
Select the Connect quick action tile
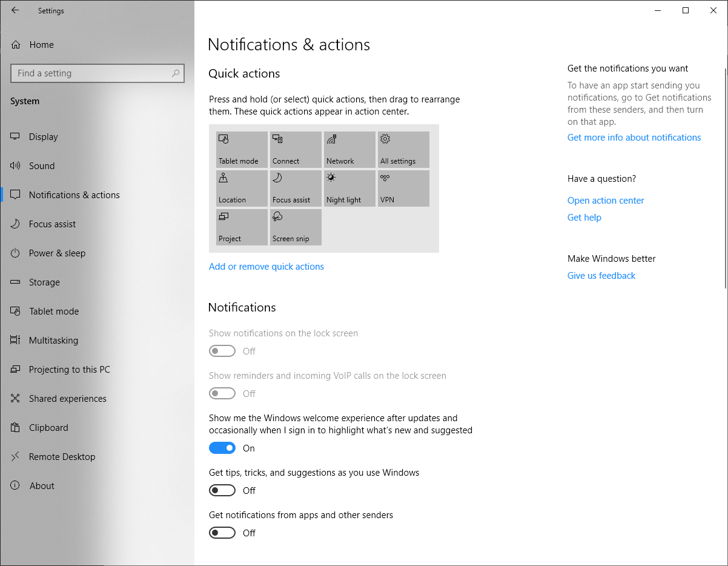pos(296,150)
